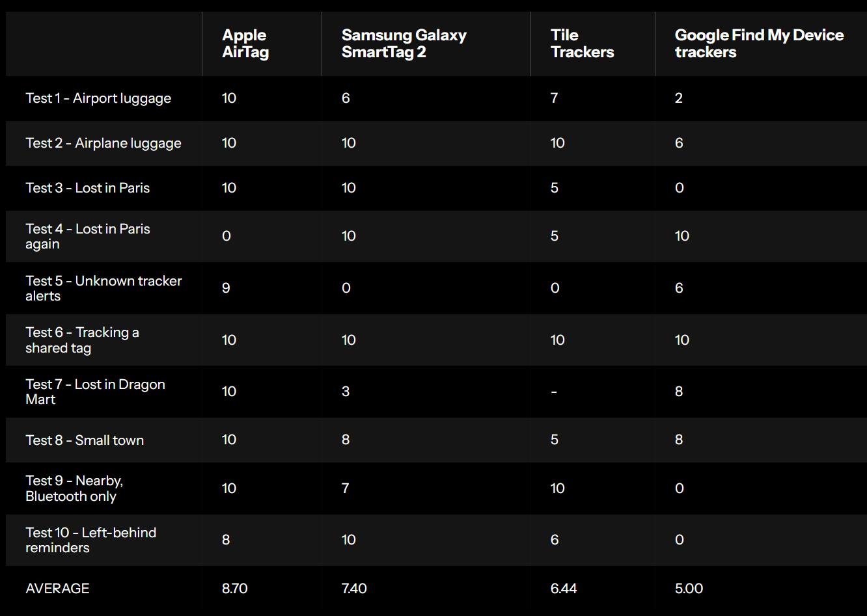Click Test 10 - Left-behind reminders label

tap(90, 540)
